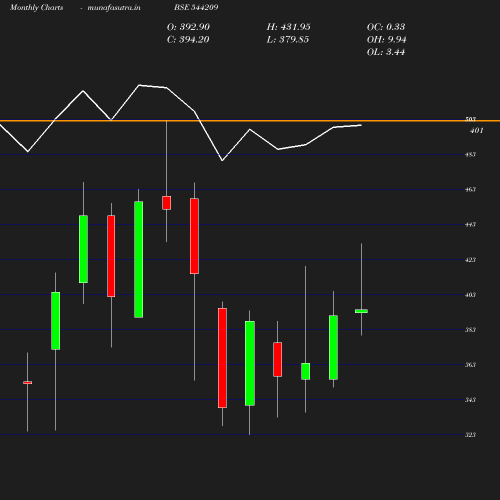Click the open value 'O: 392.90'
Image resolution: width=500 pixels, height=500 pixels.
pos(188,27)
